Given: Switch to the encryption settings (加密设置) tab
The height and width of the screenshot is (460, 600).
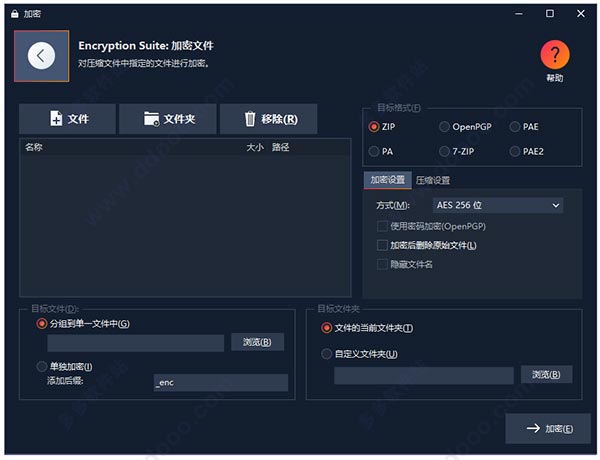Looking at the screenshot, I should point(387,180).
